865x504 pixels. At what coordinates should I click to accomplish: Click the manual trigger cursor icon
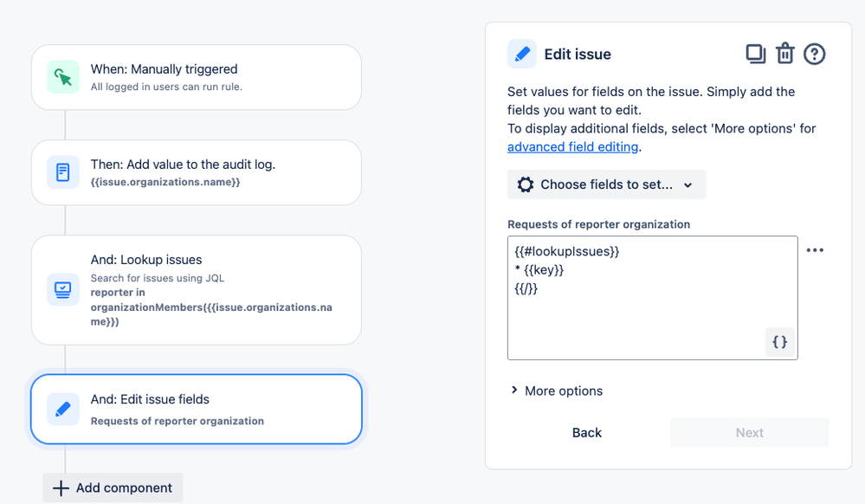coord(63,77)
